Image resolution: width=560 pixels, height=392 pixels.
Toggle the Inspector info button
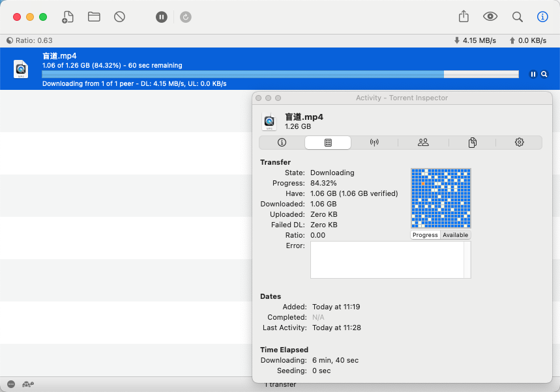(x=542, y=17)
